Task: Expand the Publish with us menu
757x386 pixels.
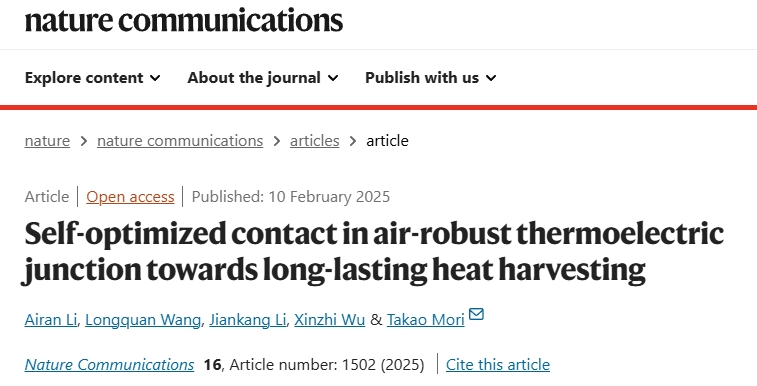Action: pyautogui.click(x=431, y=78)
